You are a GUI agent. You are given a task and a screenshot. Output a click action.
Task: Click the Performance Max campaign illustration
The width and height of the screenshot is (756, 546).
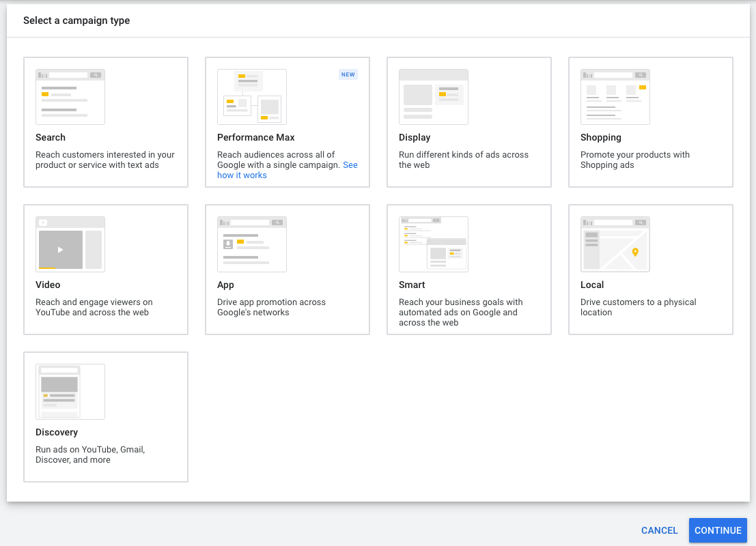click(x=252, y=97)
